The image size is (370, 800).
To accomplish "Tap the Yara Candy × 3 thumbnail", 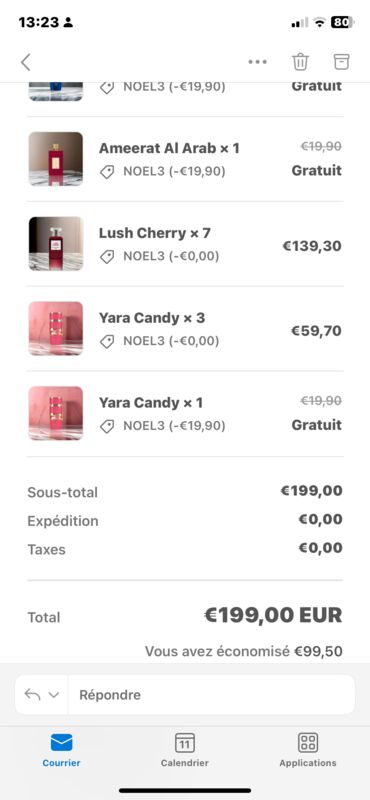I will (56, 328).
